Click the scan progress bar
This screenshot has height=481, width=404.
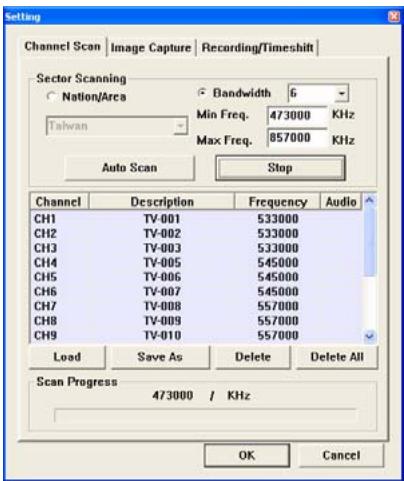pos(207,416)
